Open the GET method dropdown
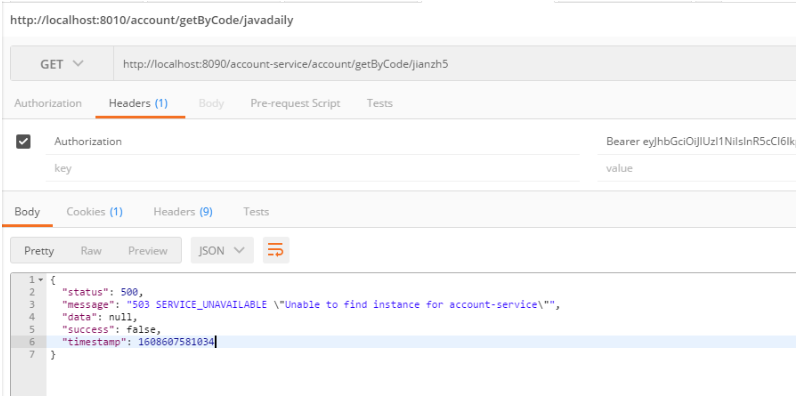800x396 pixels. (x=62, y=64)
